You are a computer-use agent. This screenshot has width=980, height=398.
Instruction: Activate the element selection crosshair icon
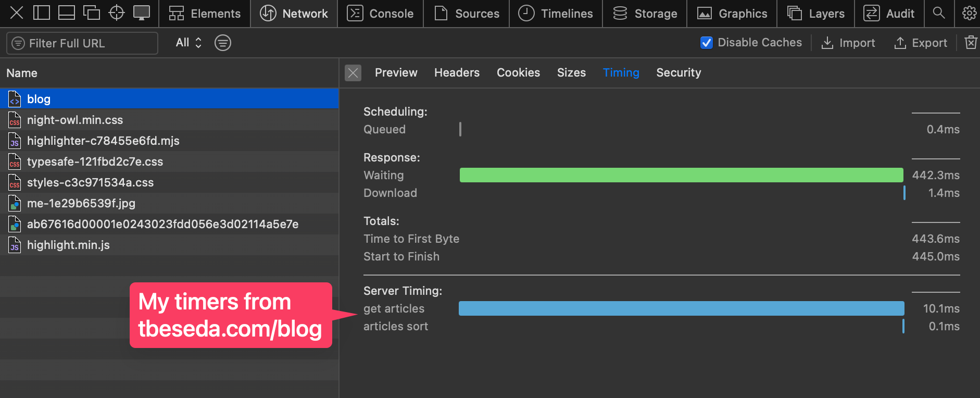[x=117, y=13]
